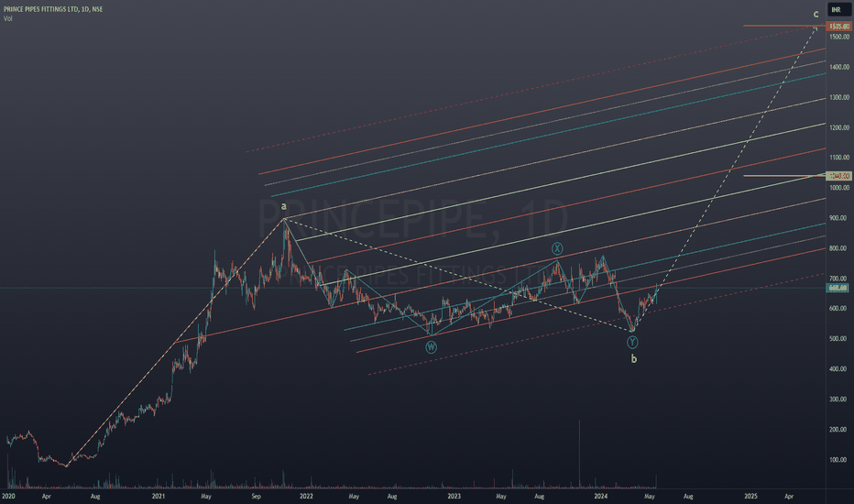The height and width of the screenshot is (504, 854).
Task: Click the wave label 'b' below circled Y
Action: (633, 358)
